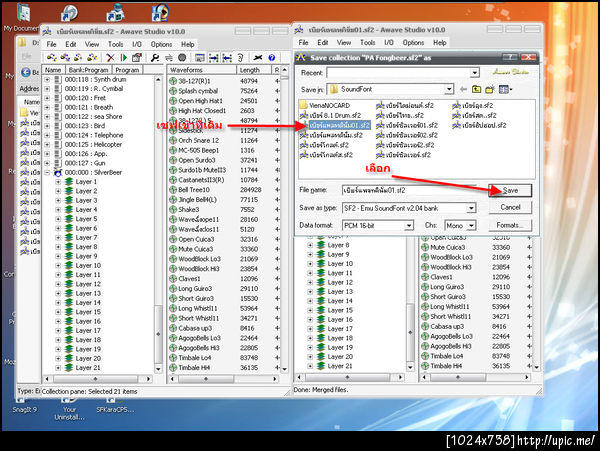
Task: Open the Data format PCM 16-bit dropdown
Action: tap(409, 226)
